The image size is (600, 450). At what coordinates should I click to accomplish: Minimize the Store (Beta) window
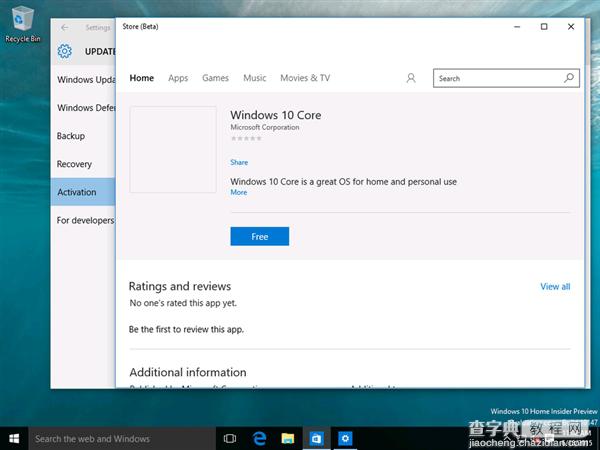[x=517, y=27]
